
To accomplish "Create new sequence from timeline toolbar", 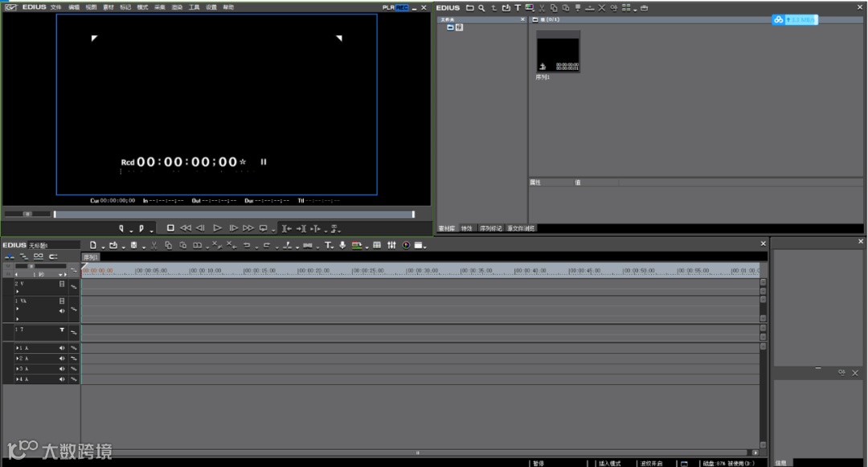I will point(93,245).
